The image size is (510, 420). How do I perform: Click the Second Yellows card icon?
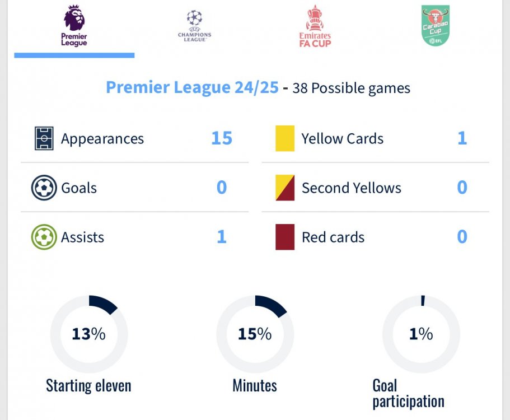coord(285,188)
